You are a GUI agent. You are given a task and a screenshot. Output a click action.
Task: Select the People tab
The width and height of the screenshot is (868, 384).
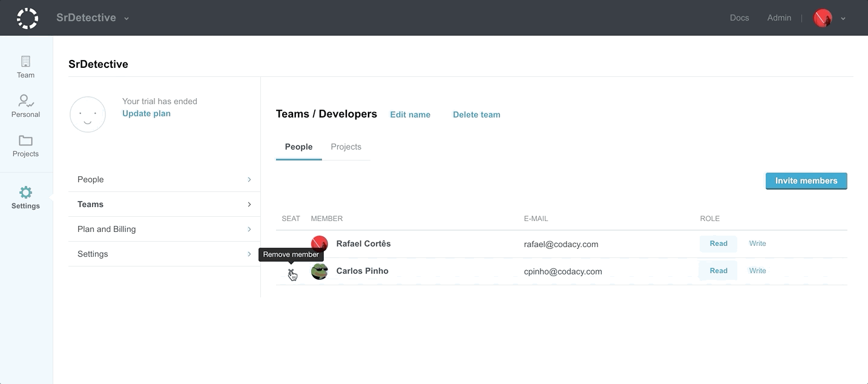(x=298, y=147)
